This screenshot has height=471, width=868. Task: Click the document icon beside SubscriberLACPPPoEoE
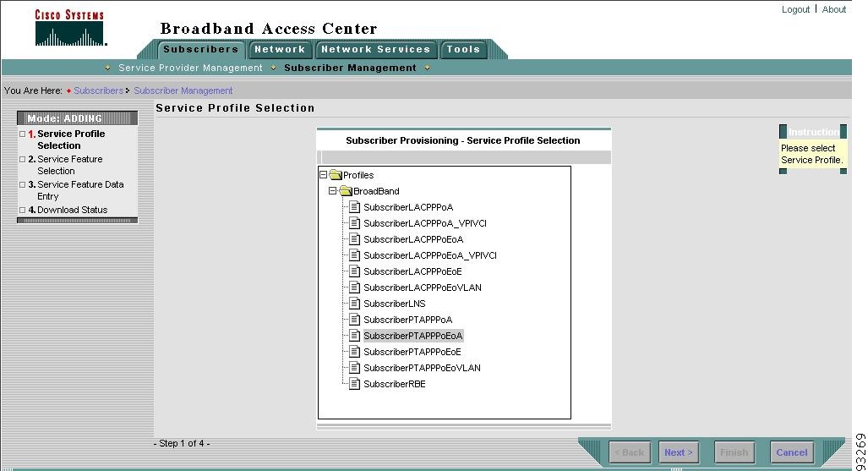click(355, 271)
